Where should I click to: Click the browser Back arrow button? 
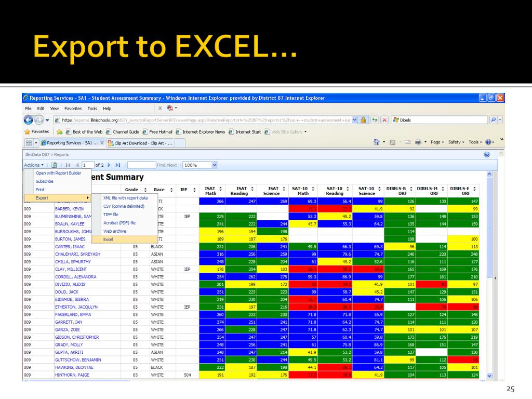tap(29, 120)
